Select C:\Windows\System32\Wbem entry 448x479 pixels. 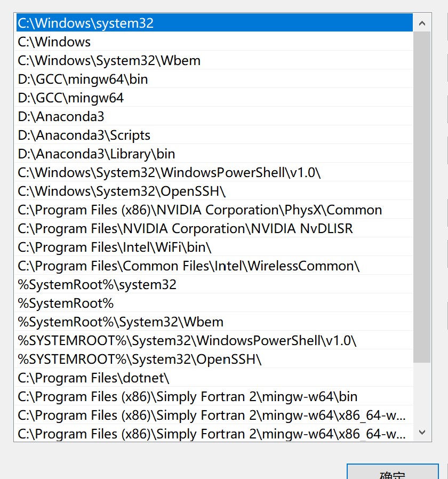(214, 60)
